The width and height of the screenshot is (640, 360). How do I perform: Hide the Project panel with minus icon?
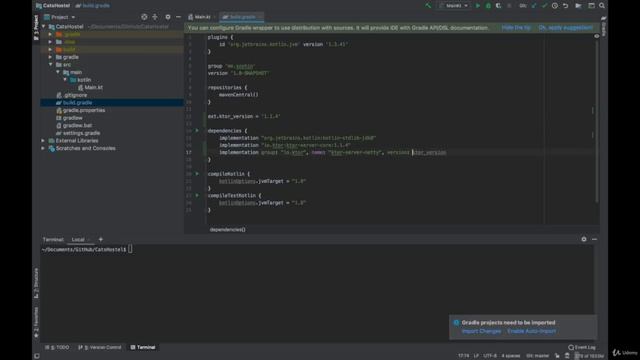[178, 17]
